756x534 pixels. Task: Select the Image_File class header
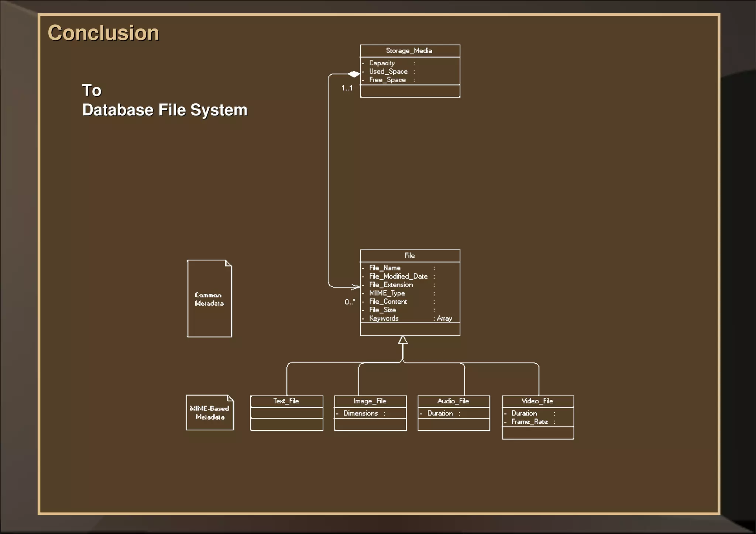pyautogui.click(x=370, y=401)
